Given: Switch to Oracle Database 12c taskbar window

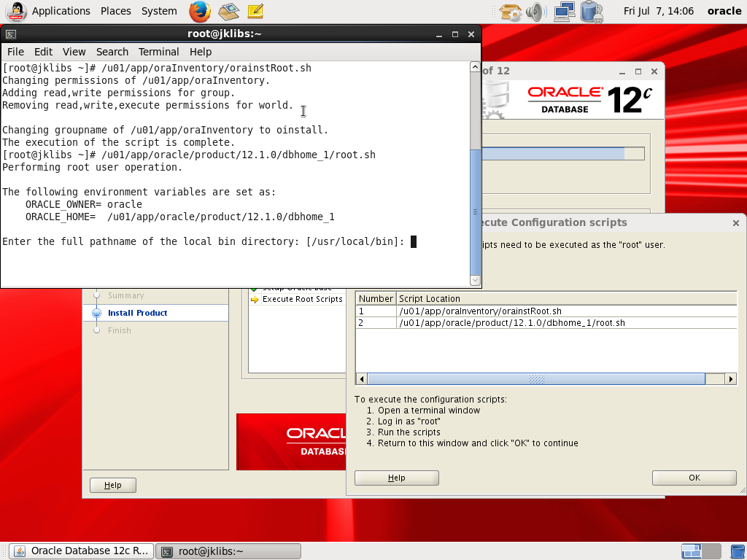Looking at the screenshot, I should [x=82, y=551].
